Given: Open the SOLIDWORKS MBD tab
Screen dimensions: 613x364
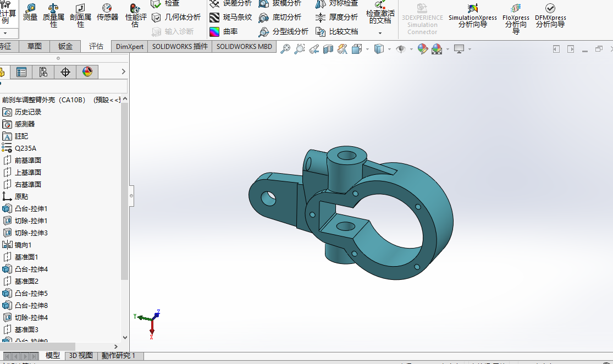Looking at the screenshot, I should click(244, 47).
